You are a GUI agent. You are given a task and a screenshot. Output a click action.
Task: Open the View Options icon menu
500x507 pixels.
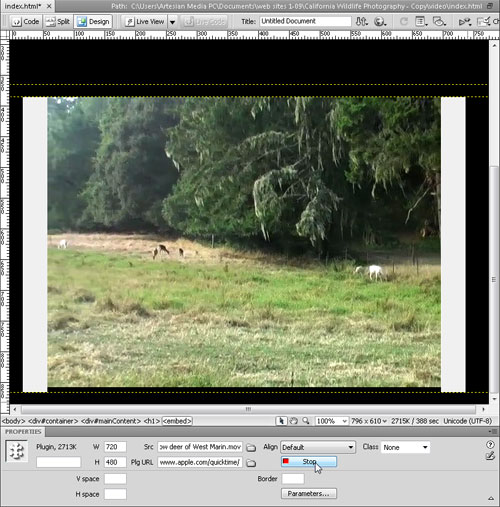coord(421,22)
